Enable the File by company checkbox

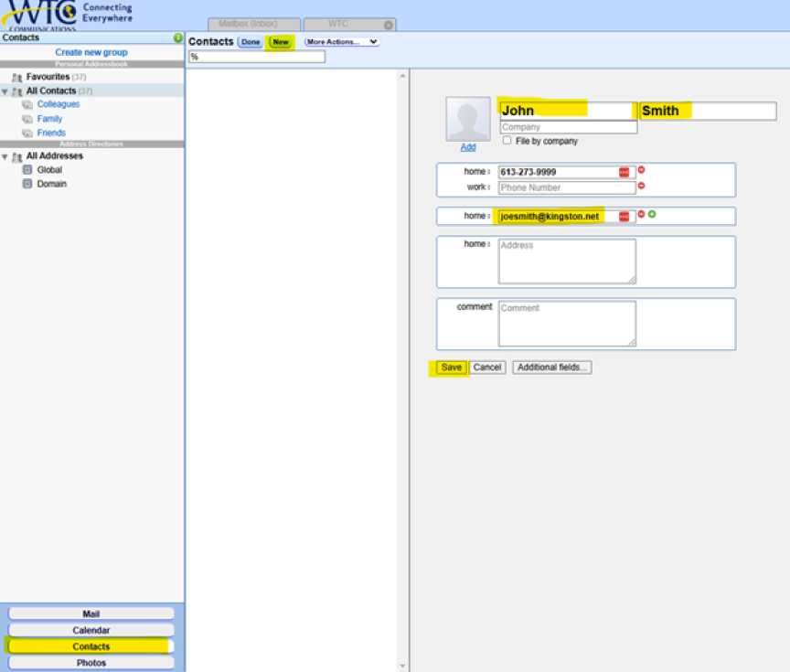[507, 141]
